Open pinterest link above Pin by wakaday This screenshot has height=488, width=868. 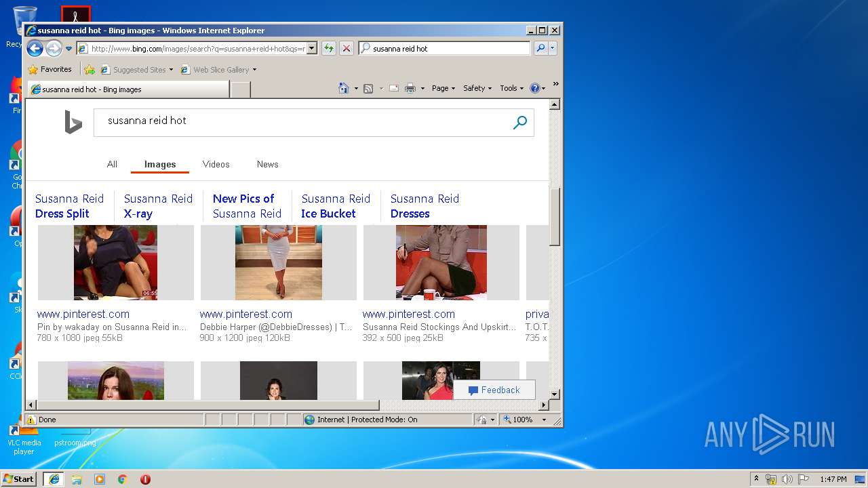pos(83,314)
